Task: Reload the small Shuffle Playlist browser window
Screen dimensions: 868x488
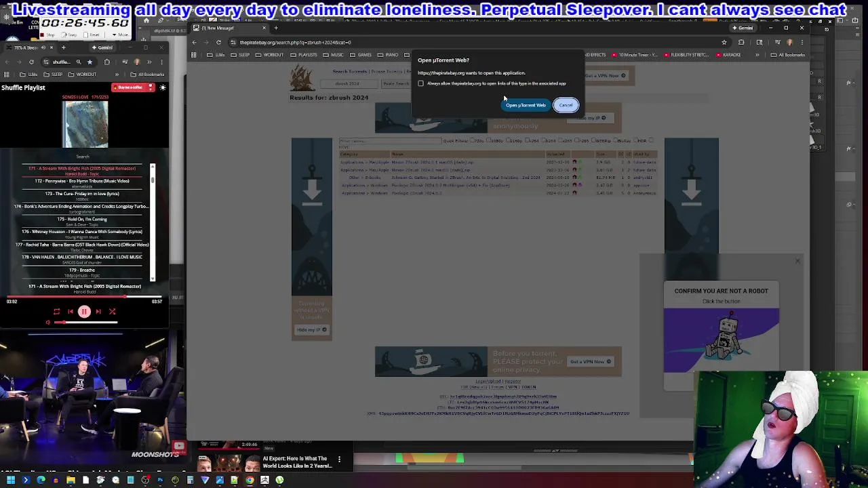Action: pos(31,62)
